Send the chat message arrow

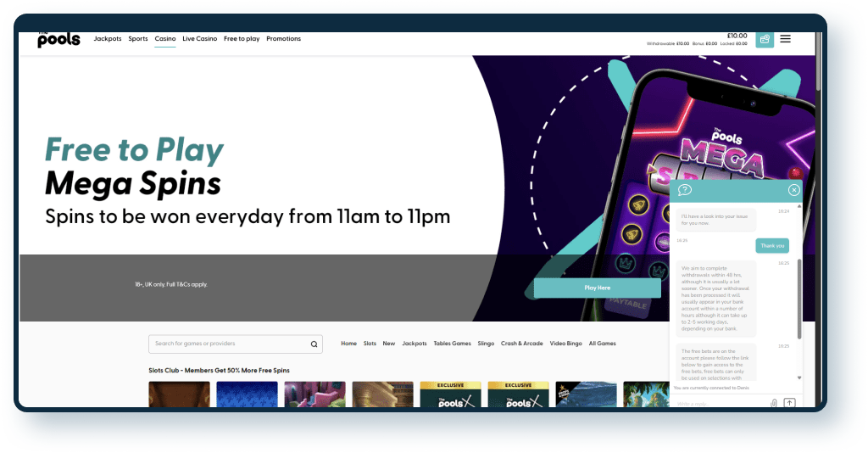(789, 403)
